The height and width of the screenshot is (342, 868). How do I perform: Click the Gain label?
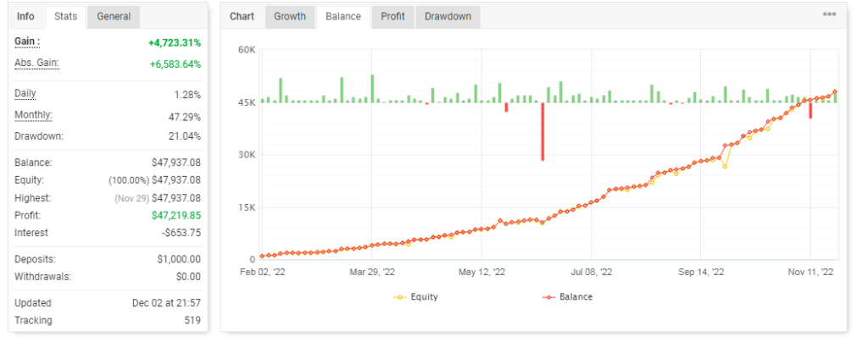[26, 42]
